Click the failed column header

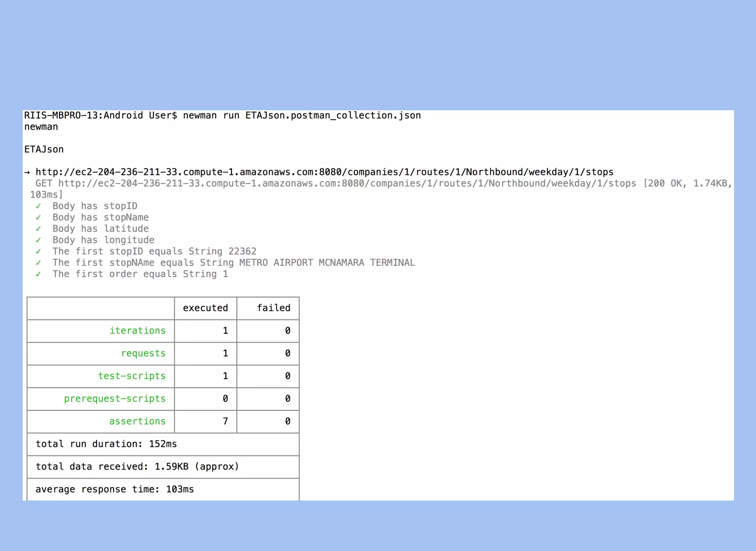coord(274,308)
